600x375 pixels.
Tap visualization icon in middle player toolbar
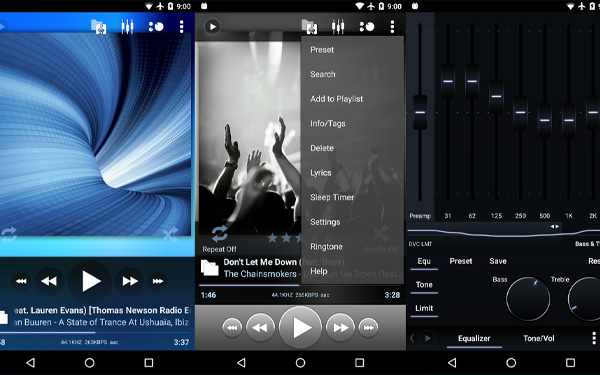(x=367, y=26)
